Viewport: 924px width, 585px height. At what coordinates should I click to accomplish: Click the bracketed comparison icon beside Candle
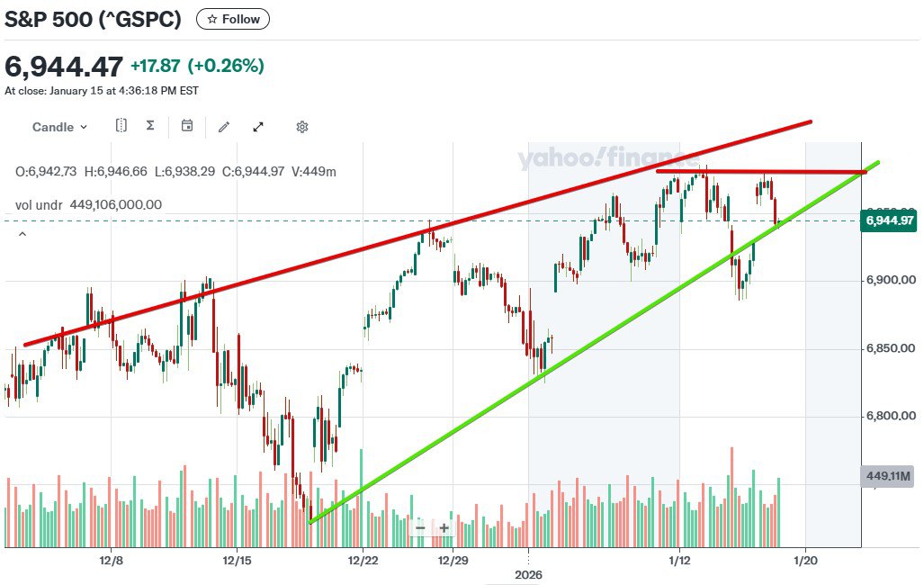pos(121,126)
